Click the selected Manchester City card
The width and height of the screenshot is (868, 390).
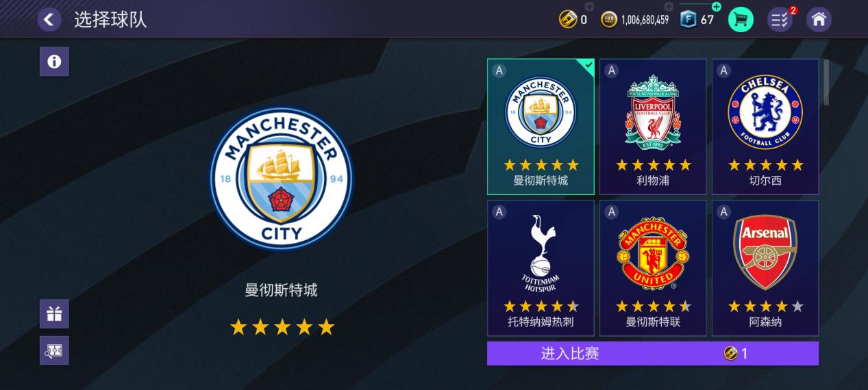pyautogui.click(x=541, y=127)
